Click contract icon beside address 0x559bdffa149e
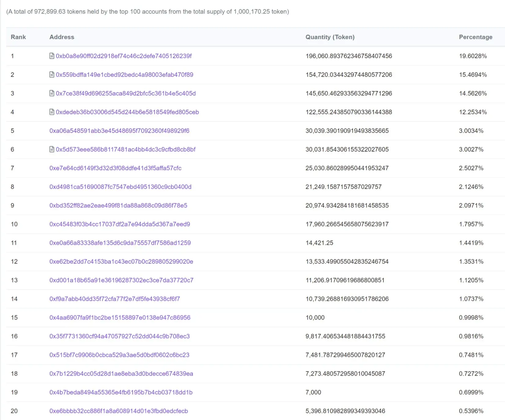This screenshot has height=420, width=505. point(52,75)
